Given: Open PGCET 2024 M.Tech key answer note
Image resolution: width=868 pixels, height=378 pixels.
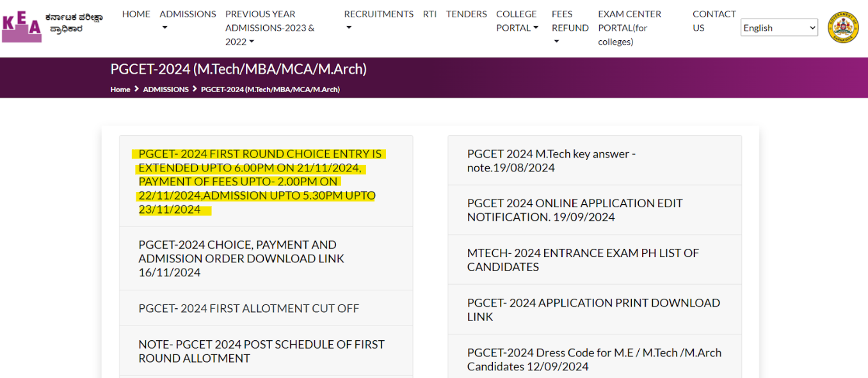Looking at the screenshot, I should point(551,161).
